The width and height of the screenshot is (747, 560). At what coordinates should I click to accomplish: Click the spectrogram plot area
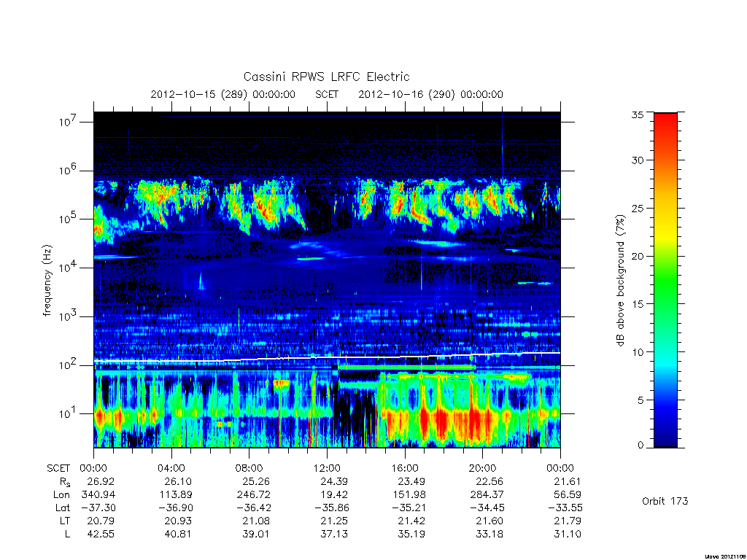[x=327, y=279]
